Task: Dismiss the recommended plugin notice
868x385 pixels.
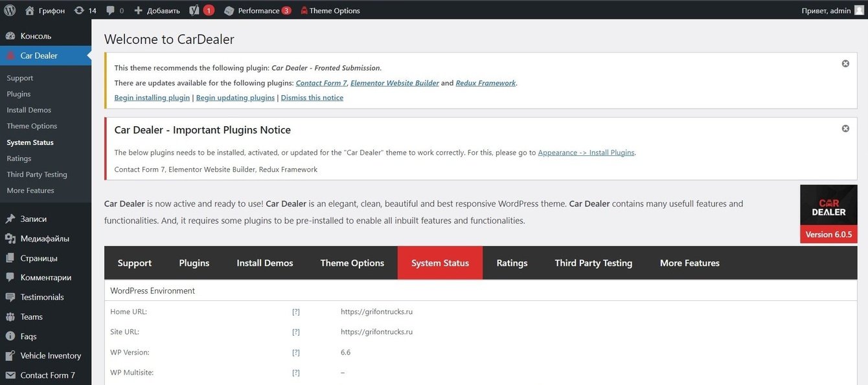Action: [x=845, y=63]
